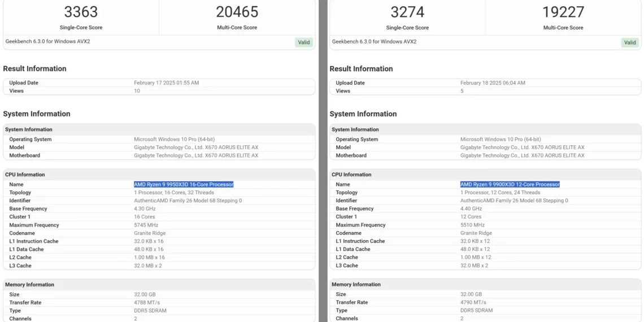Click left Geekbench 6.3.0 for Windows AVX2 text
Screen dimensions: 644x322
[47, 41]
